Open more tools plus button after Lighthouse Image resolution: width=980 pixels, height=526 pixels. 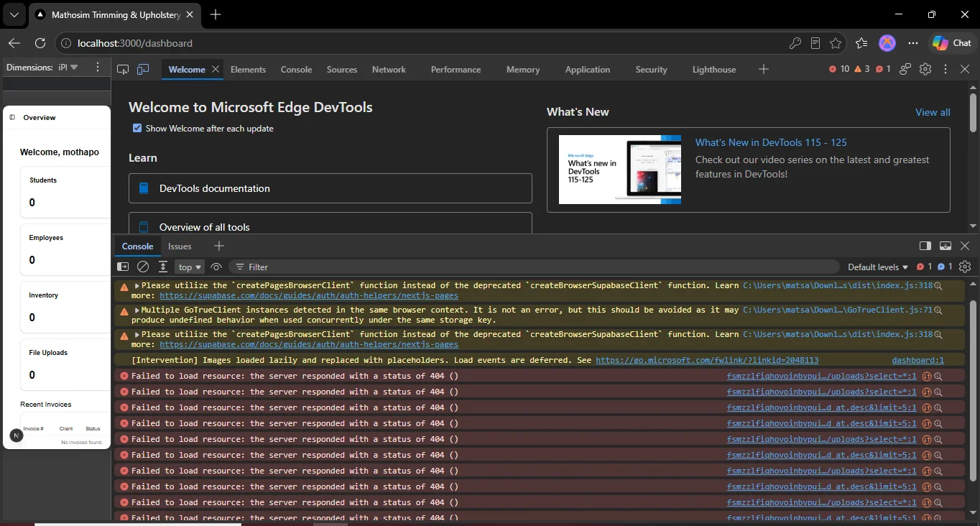point(763,69)
